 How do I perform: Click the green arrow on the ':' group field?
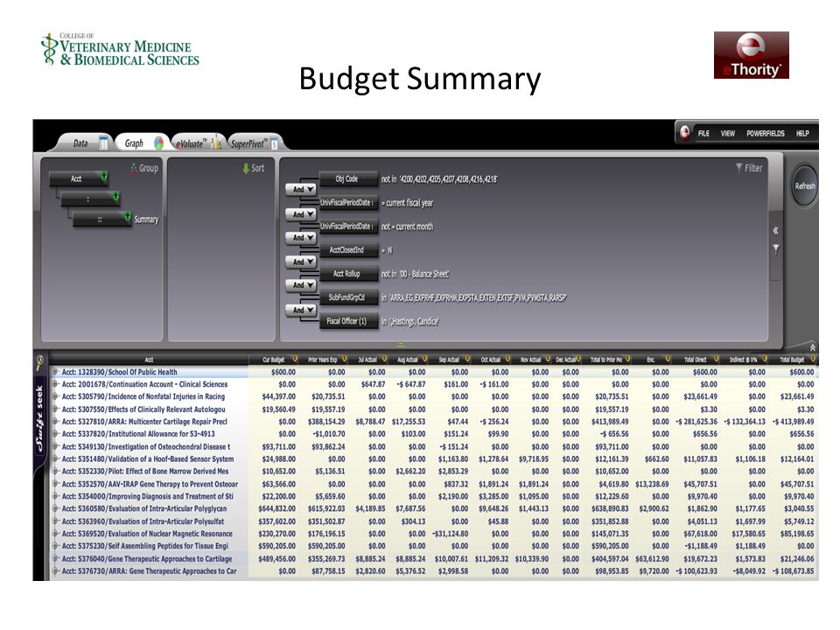tap(115, 196)
